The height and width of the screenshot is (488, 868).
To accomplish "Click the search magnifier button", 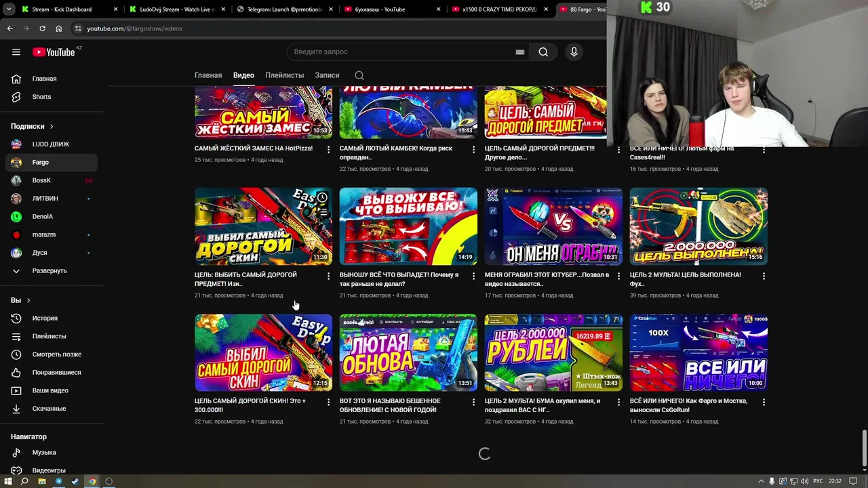I will [x=543, y=52].
